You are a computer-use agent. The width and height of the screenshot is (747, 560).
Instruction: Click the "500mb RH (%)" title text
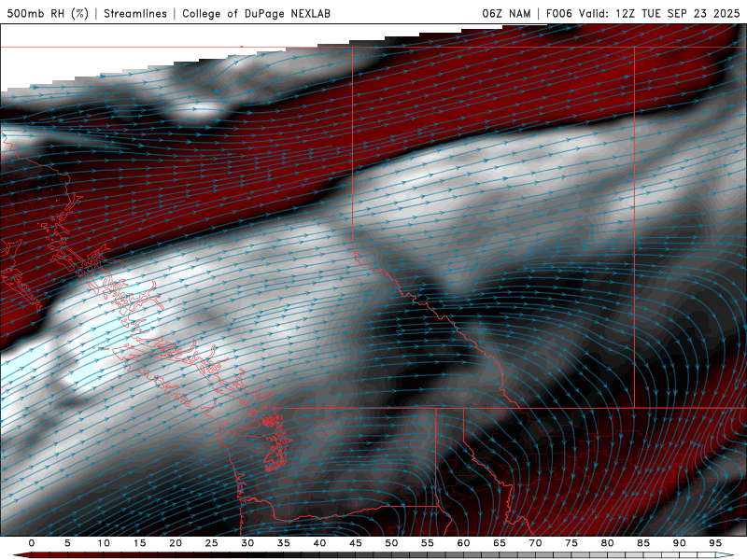[48, 13]
